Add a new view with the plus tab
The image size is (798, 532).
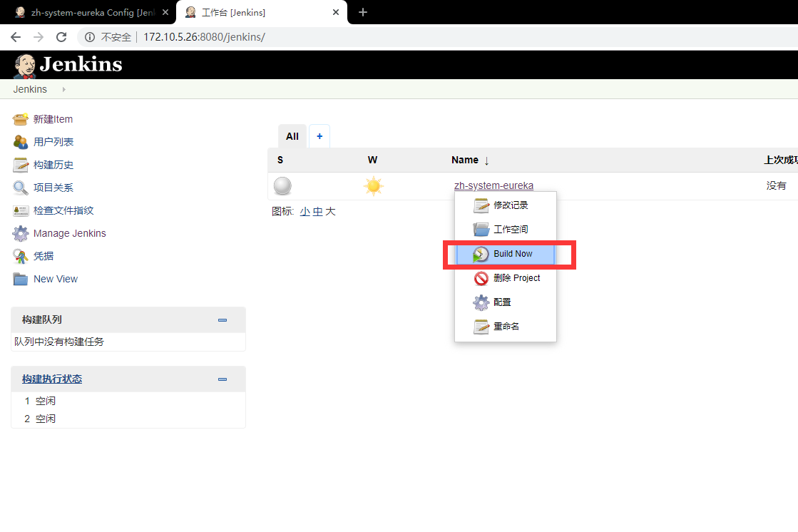319,136
